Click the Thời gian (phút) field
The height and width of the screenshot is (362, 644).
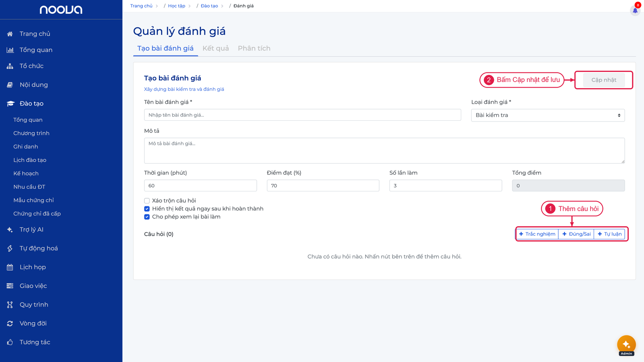click(x=200, y=186)
